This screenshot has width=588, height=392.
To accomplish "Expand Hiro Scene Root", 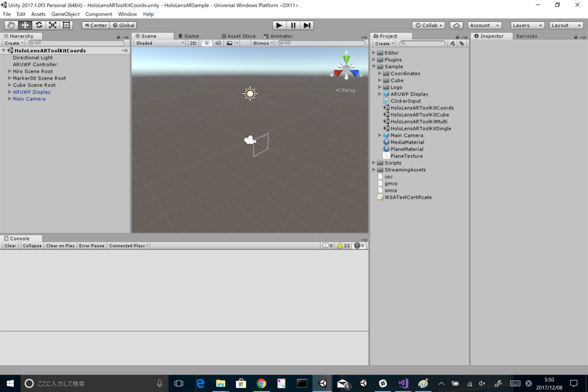I will click(x=10, y=71).
